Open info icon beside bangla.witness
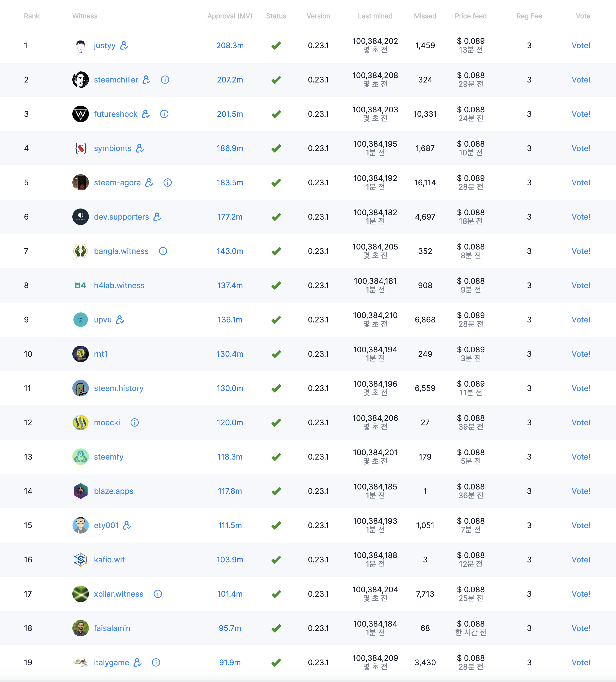Screen dimensions: 616x682 click(x=163, y=251)
